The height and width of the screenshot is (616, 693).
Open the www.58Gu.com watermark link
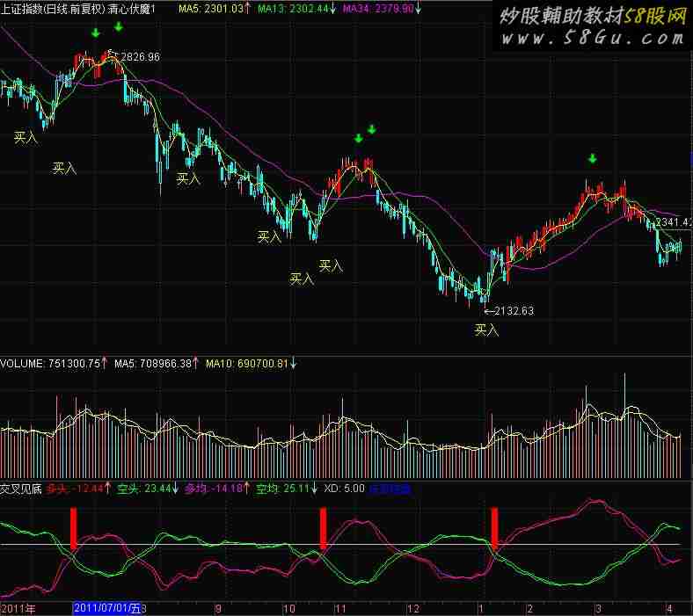click(592, 39)
